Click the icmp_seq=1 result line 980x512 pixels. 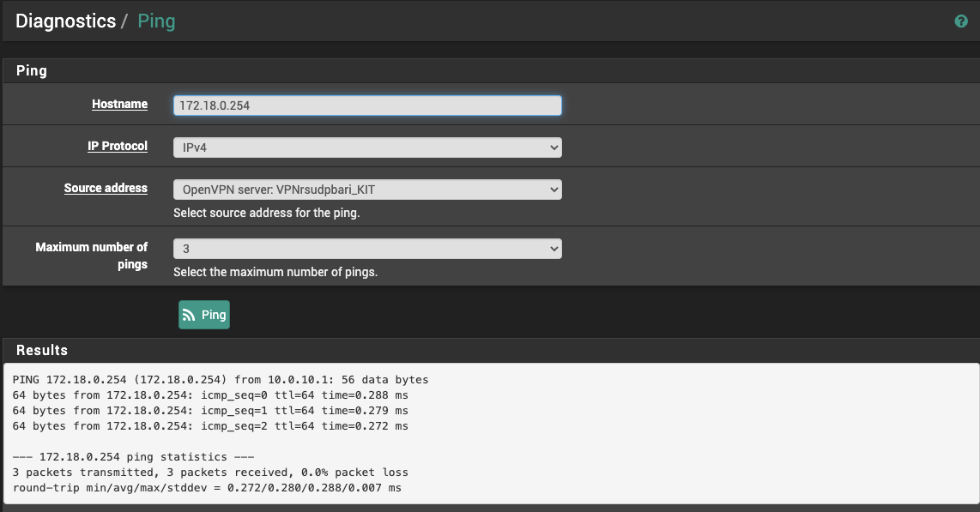pyautogui.click(x=210, y=411)
